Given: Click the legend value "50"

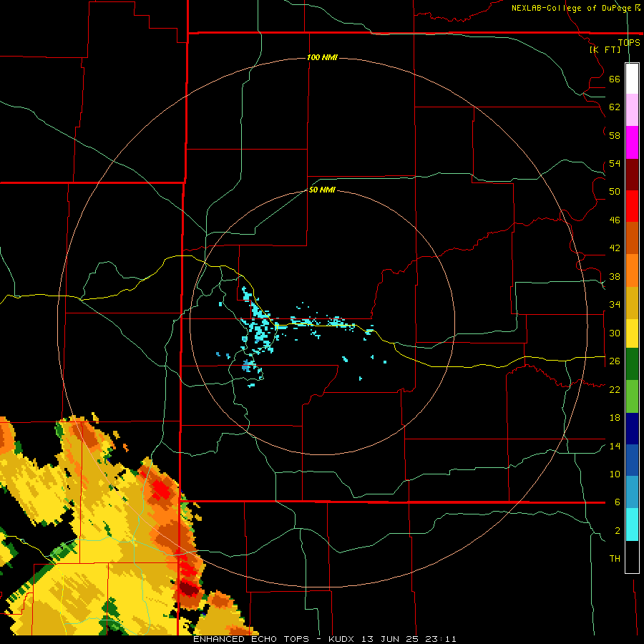Looking at the screenshot, I should click(x=615, y=191).
